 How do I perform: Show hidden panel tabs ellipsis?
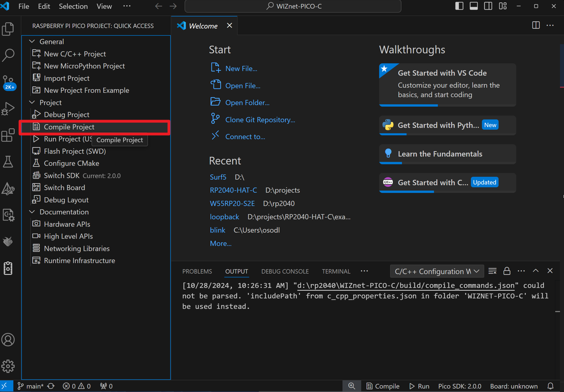pyautogui.click(x=364, y=271)
